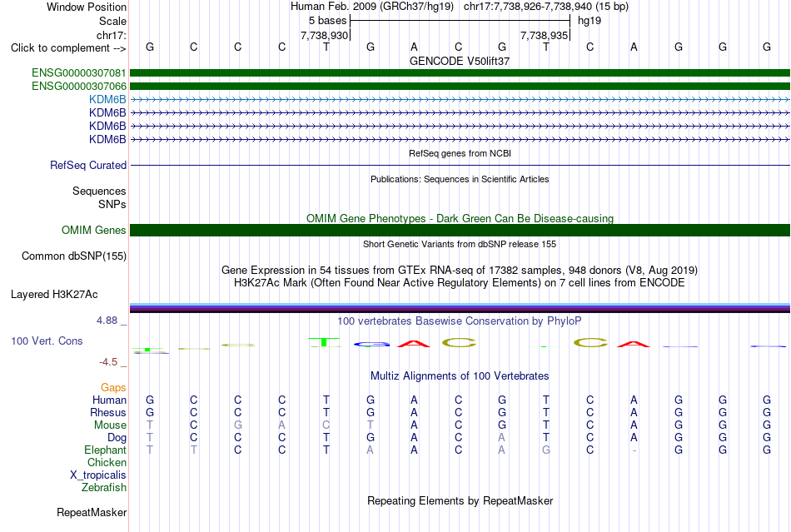Click the SNPs track label
The height and width of the screenshot is (532, 791).
(x=112, y=204)
